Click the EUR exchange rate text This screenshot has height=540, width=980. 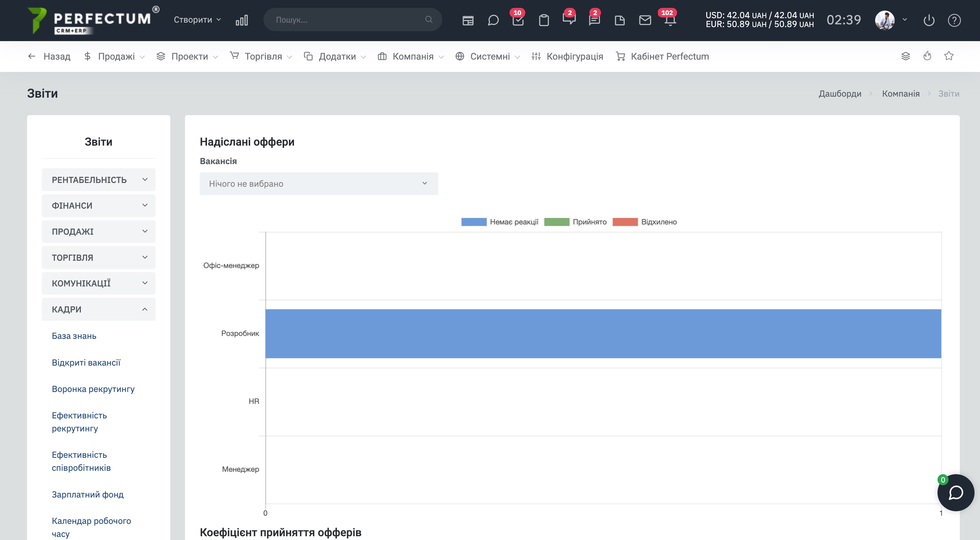pos(760,24)
